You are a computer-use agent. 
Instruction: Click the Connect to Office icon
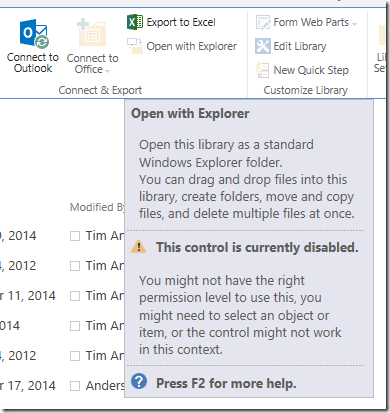point(91,33)
